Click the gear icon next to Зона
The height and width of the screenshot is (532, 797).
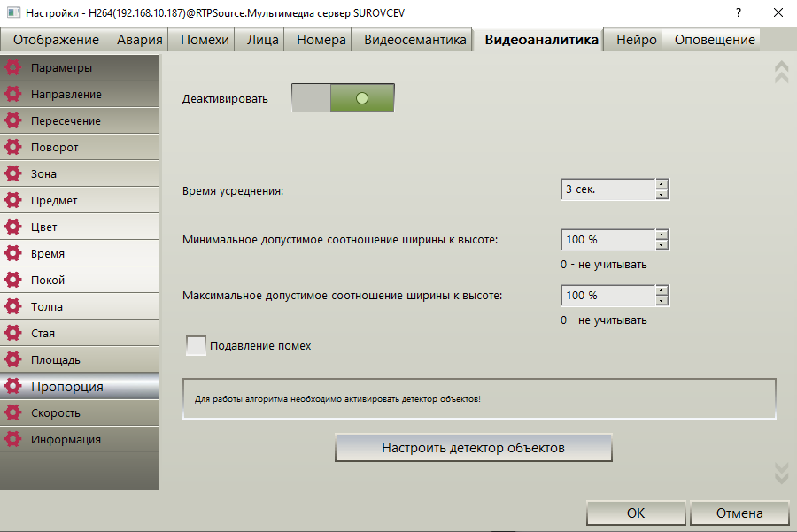pyautogui.click(x=12, y=173)
